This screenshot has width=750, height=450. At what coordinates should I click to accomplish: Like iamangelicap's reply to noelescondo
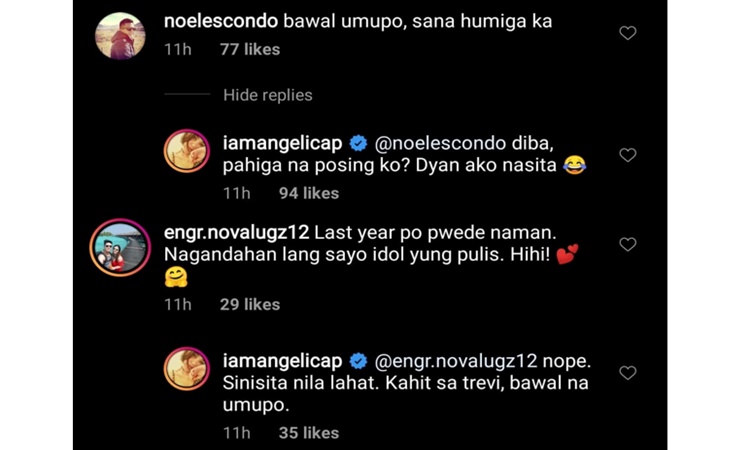pyautogui.click(x=627, y=155)
